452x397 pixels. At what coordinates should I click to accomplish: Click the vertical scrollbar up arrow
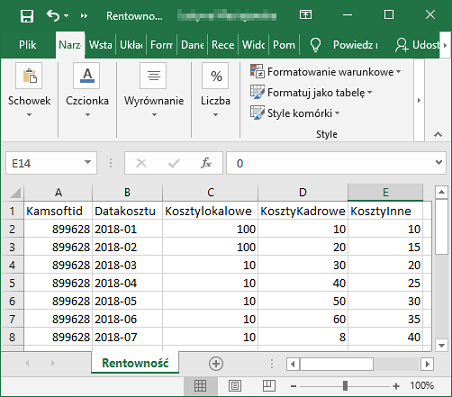coord(441,192)
